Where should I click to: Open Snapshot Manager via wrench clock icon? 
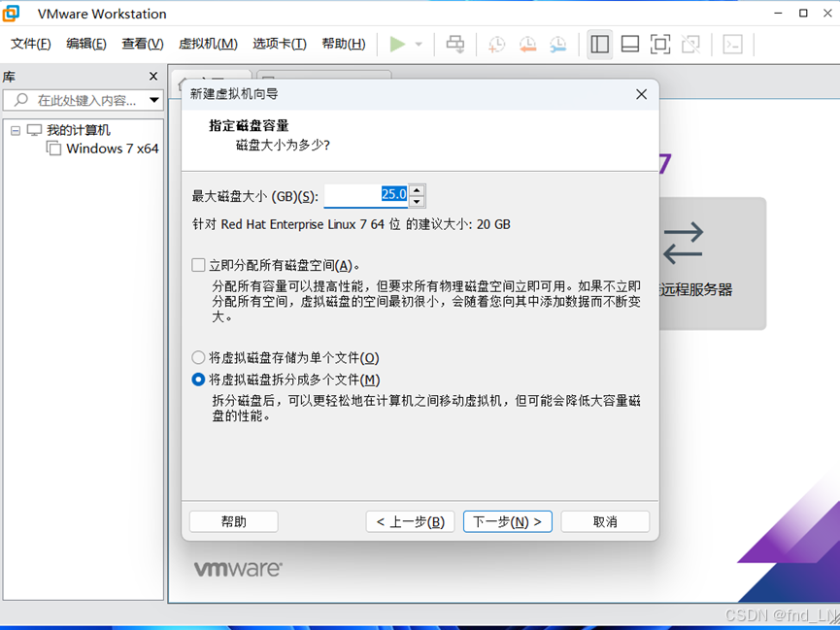pos(556,44)
